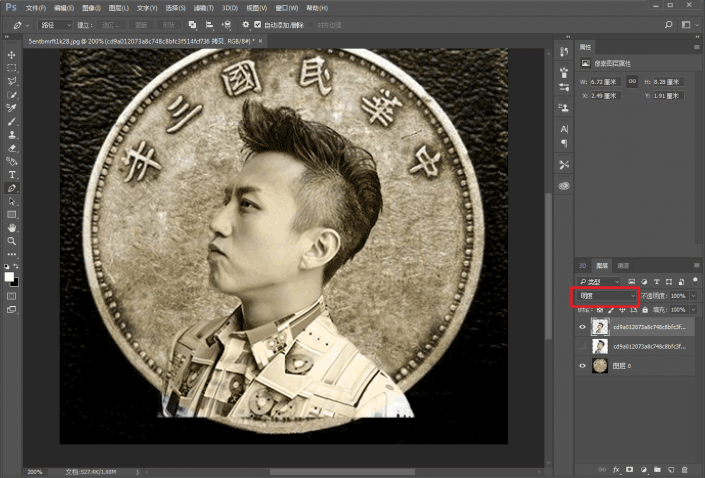The height and width of the screenshot is (478, 705).
Task: Toggle lock all padlock icon
Action: click(645, 309)
